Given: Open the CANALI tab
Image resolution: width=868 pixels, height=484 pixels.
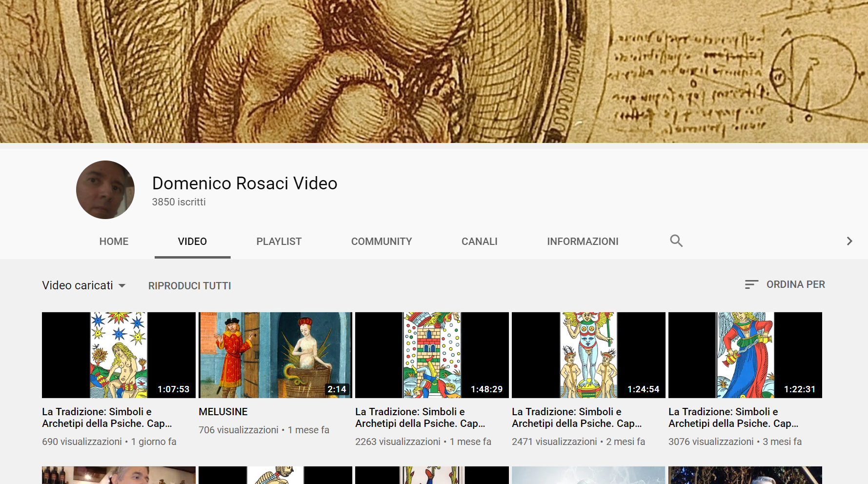Looking at the screenshot, I should tap(480, 242).
